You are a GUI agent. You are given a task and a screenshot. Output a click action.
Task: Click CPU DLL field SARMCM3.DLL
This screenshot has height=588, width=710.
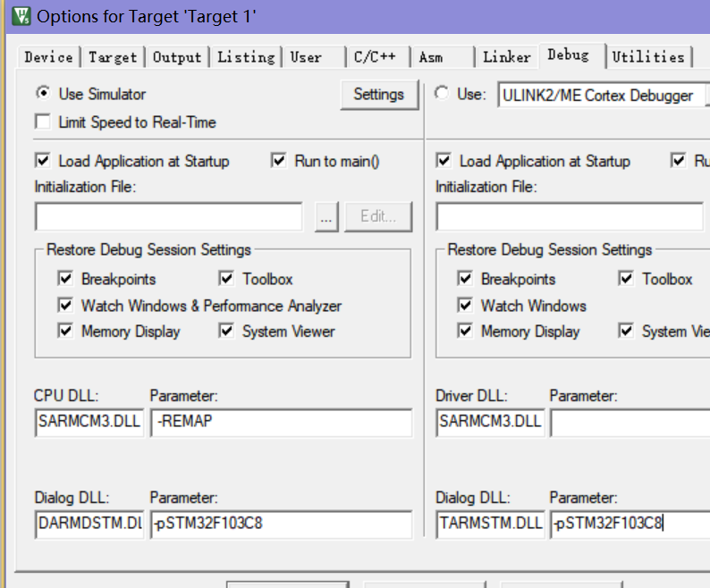coord(89,422)
